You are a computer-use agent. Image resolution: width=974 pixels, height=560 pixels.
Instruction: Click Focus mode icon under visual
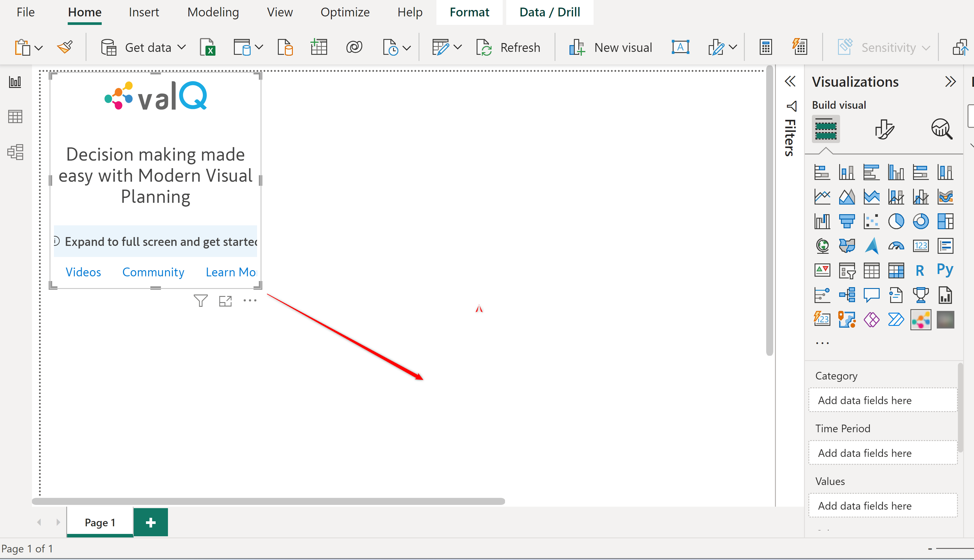click(225, 301)
